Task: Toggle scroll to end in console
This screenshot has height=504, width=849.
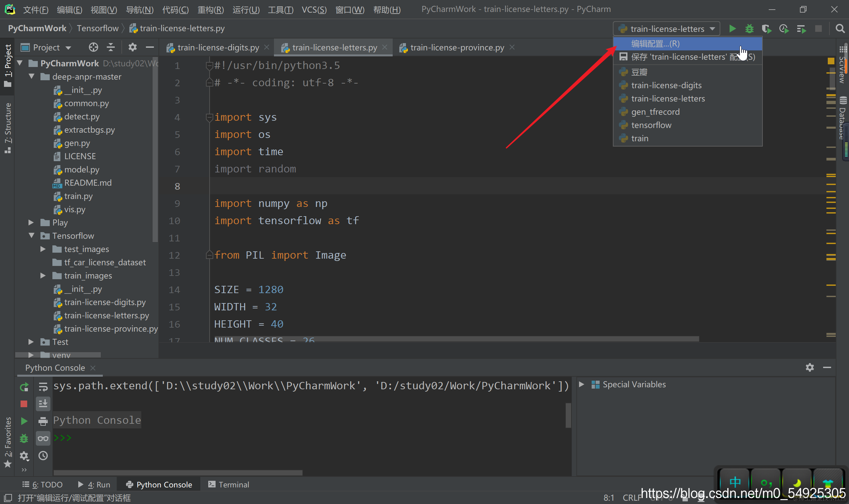Action: [43, 404]
